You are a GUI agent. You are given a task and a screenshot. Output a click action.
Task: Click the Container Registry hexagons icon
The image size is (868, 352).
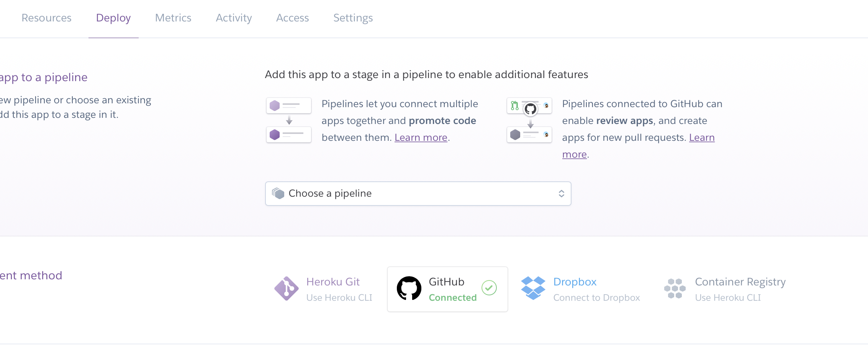675,288
